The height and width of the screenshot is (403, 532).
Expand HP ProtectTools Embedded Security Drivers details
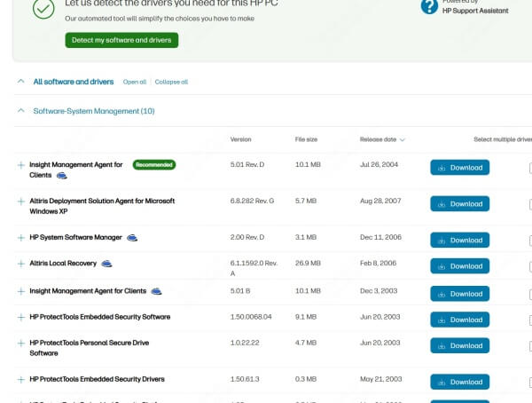click(x=21, y=380)
